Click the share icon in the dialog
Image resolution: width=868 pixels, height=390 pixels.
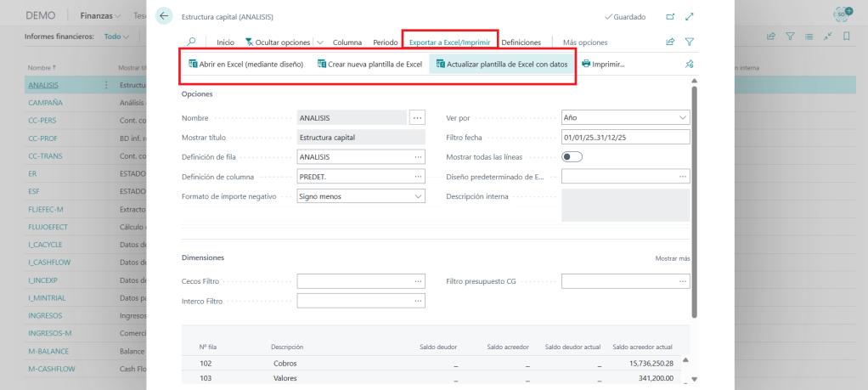pyautogui.click(x=670, y=42)
